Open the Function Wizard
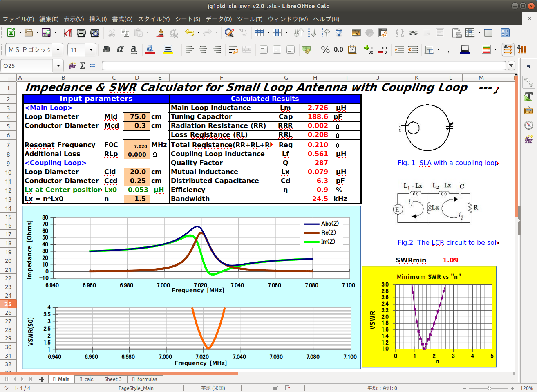 pyautogui.click(x=72, y=65)
